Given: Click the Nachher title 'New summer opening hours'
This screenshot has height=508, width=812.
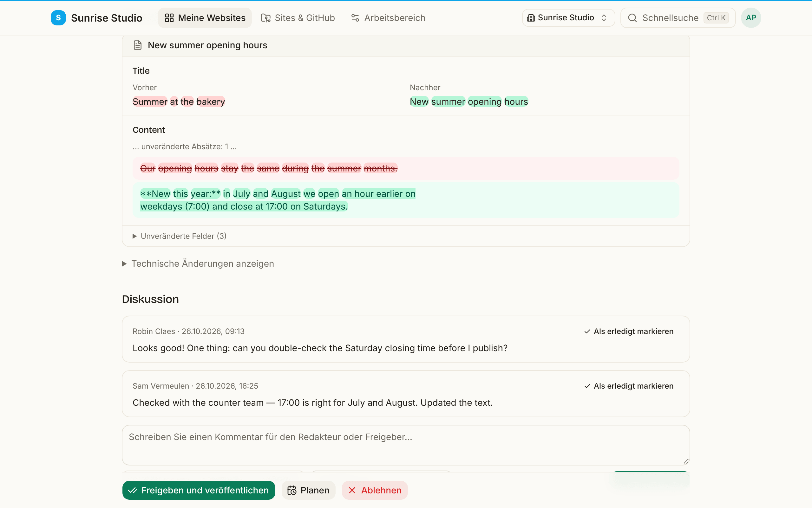Looking at the screenshot, I should click(469, 102).
